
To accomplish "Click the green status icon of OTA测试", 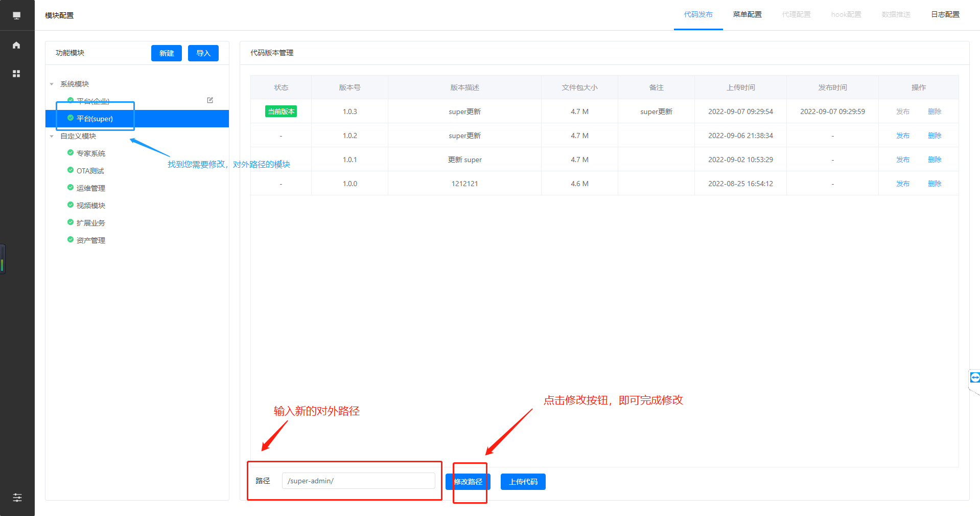I will 71,170.
